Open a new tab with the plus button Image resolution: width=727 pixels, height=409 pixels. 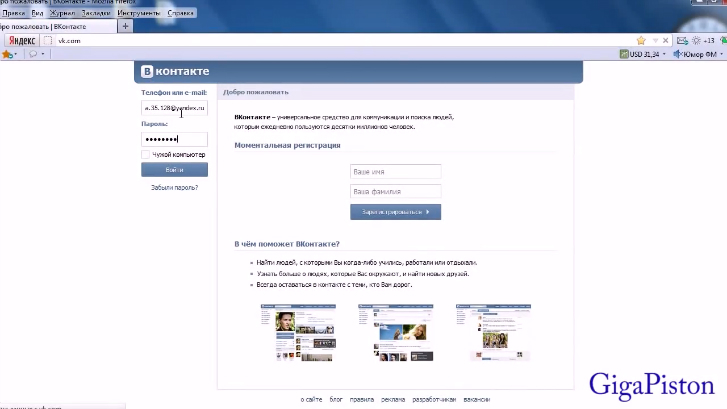[125, 26]
